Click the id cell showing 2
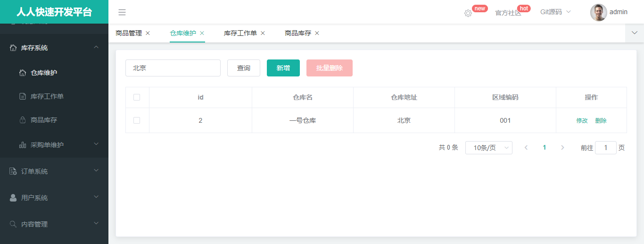This screenshot has width=644, height=244. click(200, 120)
